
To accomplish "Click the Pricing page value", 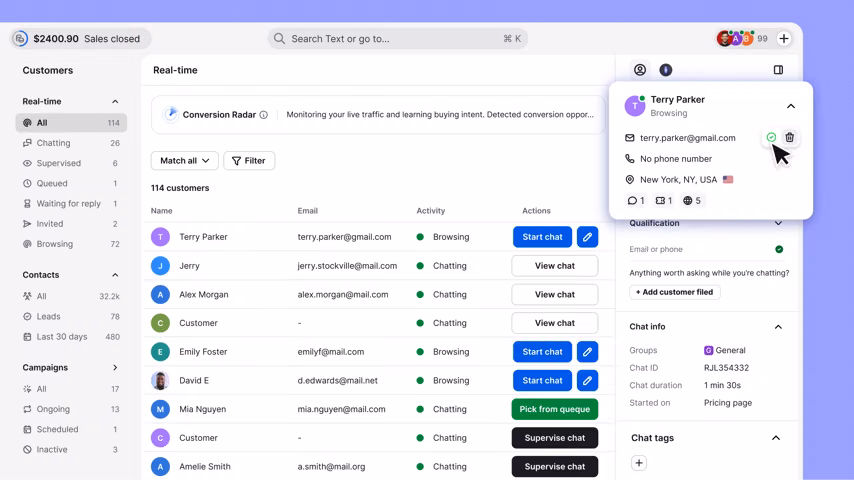I will click(x=728, y=403).
